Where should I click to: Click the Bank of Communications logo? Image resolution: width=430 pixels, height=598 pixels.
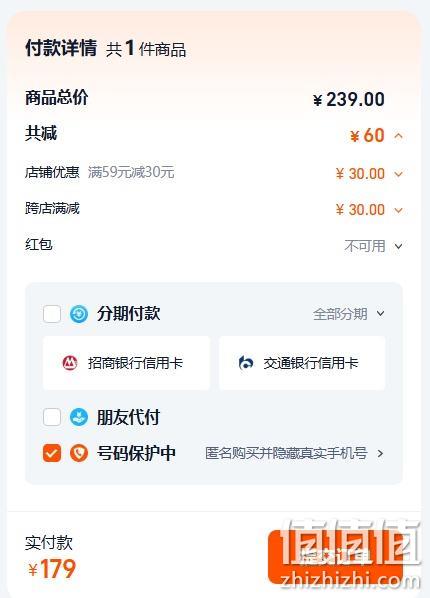pos(246,363)
